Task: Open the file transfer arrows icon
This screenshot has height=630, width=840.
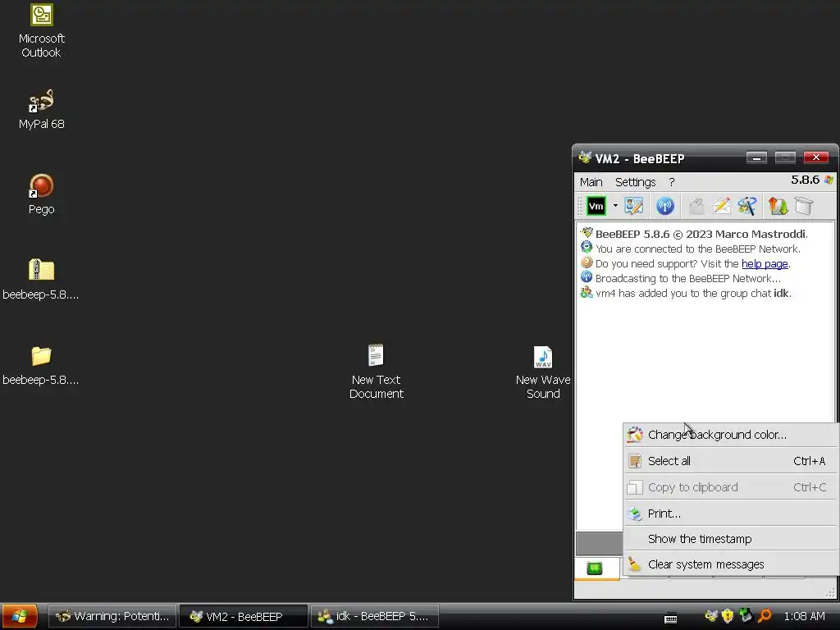Action: pos(778,206)
